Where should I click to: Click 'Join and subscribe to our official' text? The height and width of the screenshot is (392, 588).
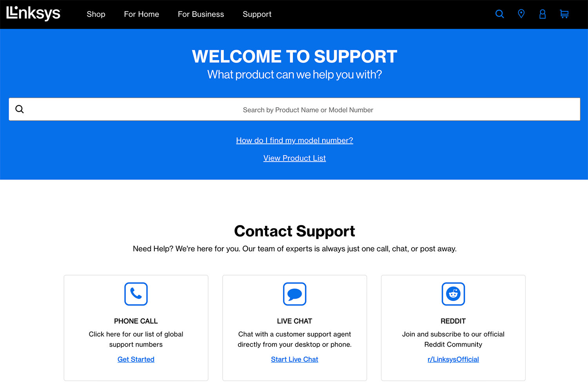tap(453, 334)
